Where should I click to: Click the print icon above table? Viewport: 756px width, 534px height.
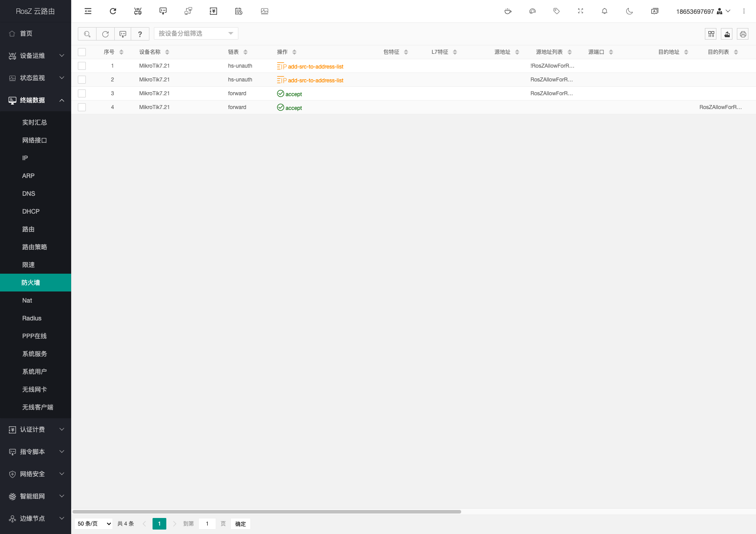(x=743, y=34)
